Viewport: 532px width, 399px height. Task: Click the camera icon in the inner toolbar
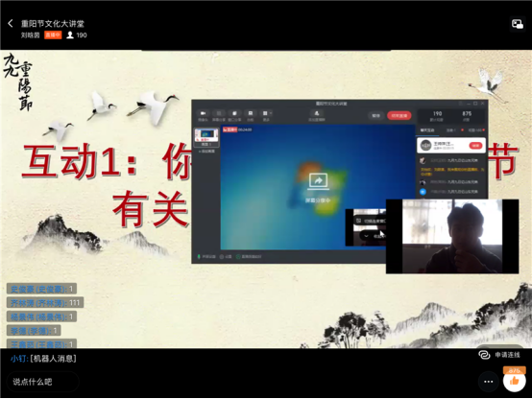point(203,113)
